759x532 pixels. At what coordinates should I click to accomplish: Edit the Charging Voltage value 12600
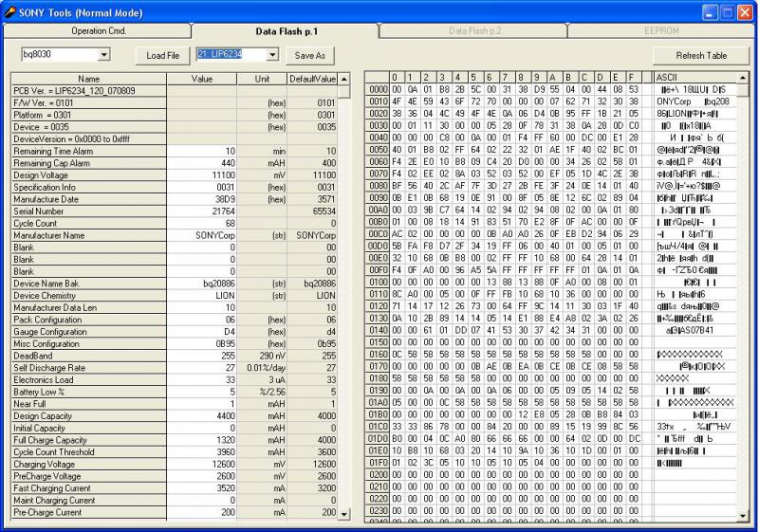pyautogui.click(x=202, y=465)
